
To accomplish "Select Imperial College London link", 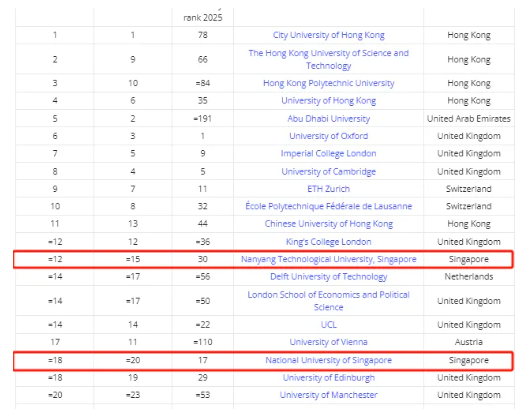I will [329, 153].
